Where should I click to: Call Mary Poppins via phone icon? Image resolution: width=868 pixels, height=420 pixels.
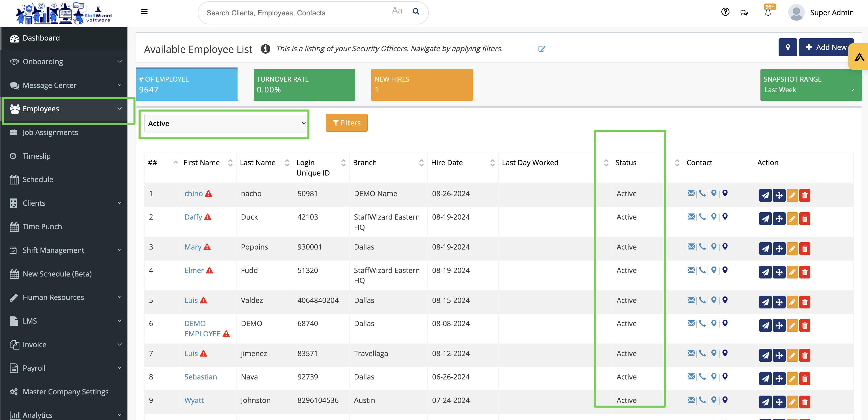(x=702, y=247)
